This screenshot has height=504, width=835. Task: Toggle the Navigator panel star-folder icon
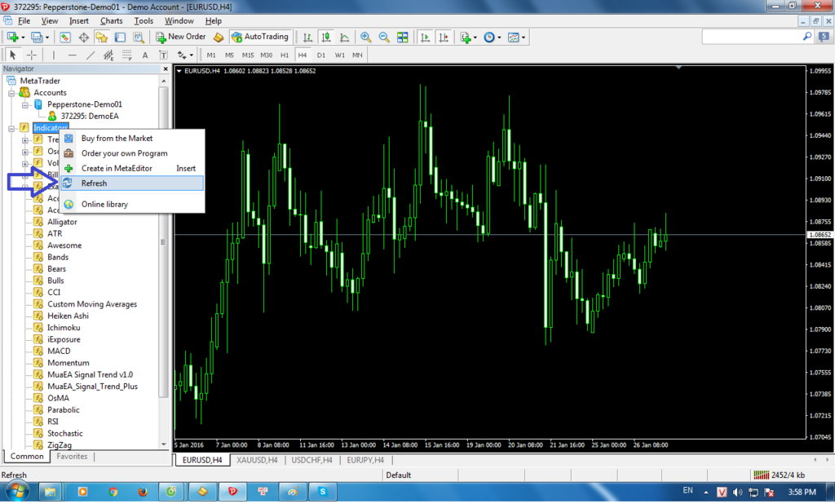click(101, 38)
